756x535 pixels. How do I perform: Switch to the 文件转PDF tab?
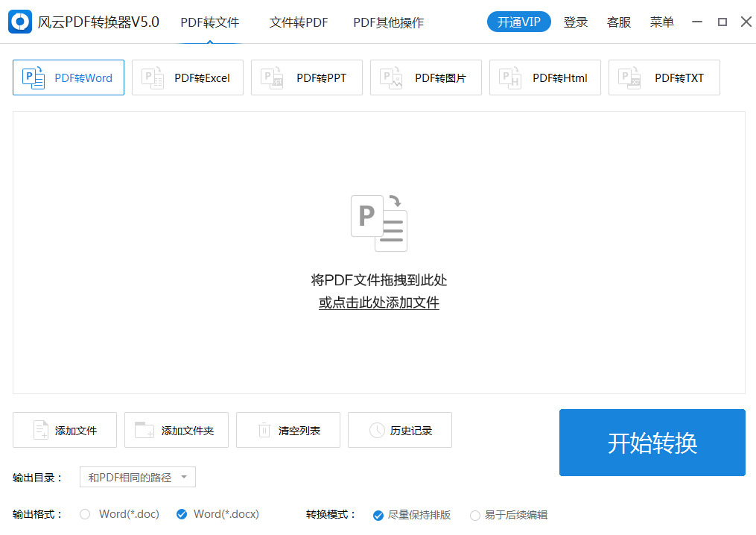[x=299, y=22]
